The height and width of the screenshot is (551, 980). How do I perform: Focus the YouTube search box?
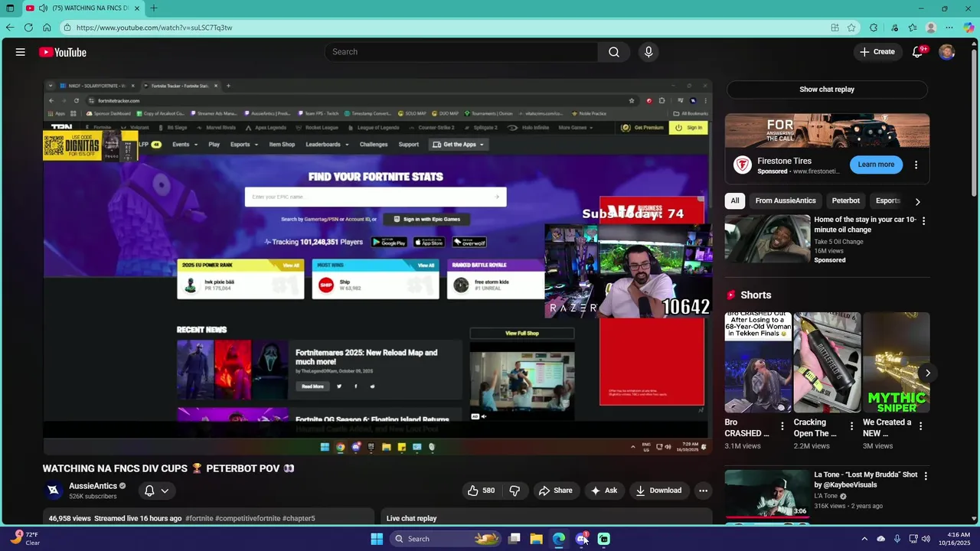pyautogui.click(x=461, y=52)
